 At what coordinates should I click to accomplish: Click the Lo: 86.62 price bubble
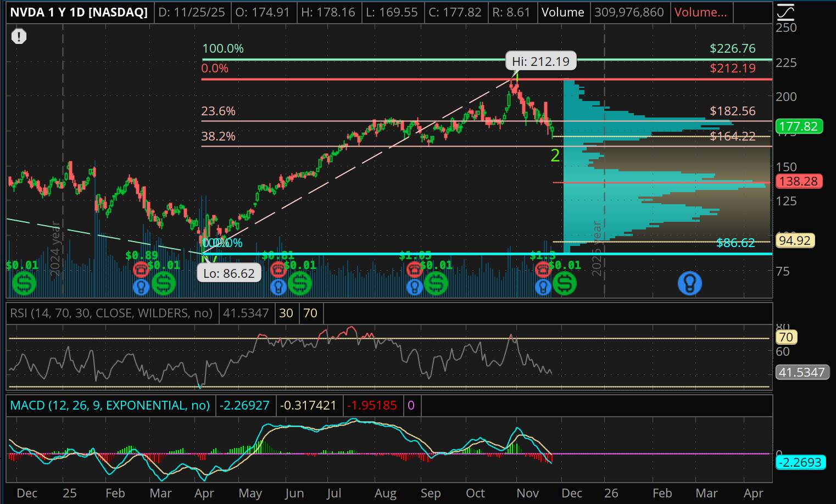229,273
